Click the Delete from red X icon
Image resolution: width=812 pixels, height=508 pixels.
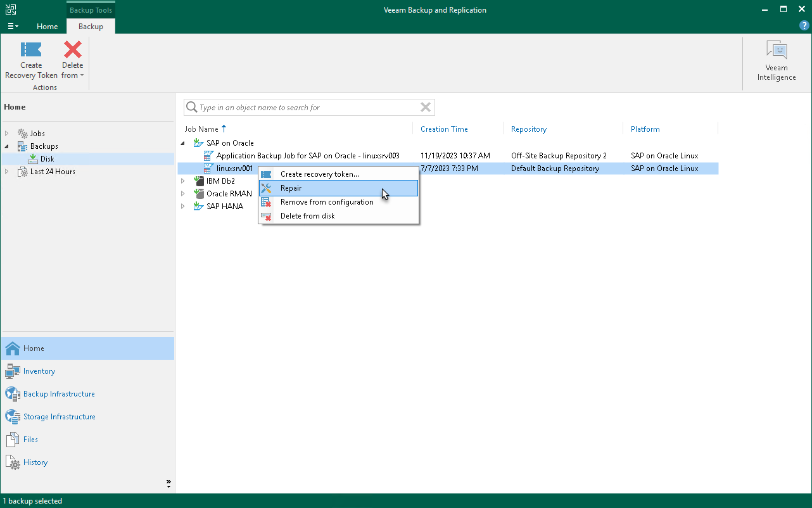point(73,49)
